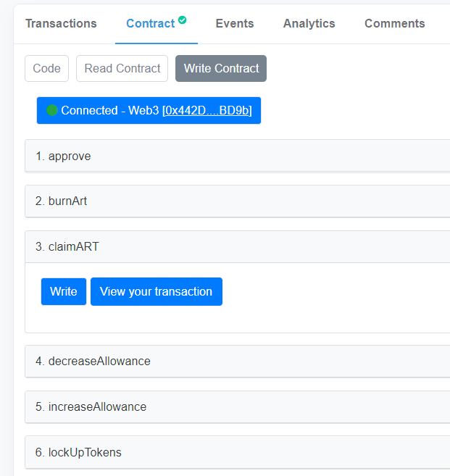The height and width of the screenshot is (476, 450).
Task: Click the Connected - Web3 status button
Action: pos(149,111)
